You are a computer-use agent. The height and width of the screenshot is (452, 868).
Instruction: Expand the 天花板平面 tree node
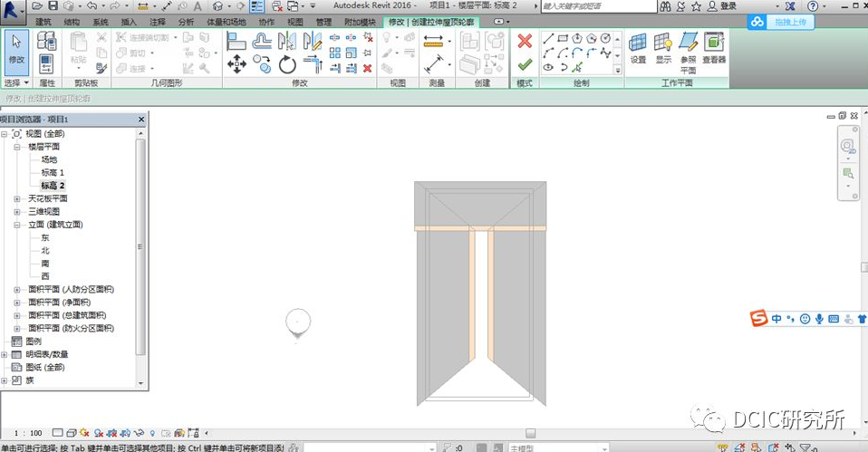[x=16, y=198]
